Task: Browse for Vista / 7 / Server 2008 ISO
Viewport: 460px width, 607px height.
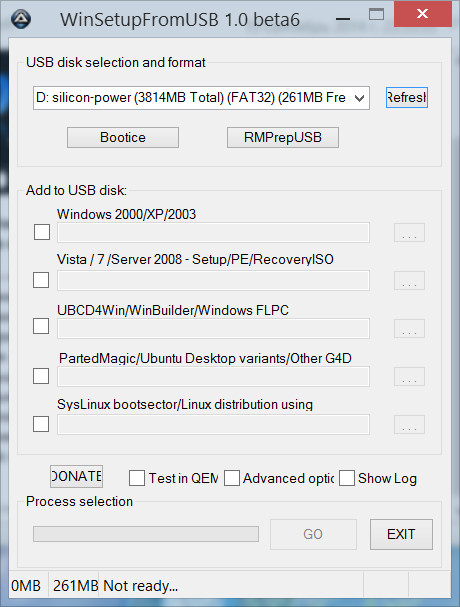Action: click(x=409, y=281)
